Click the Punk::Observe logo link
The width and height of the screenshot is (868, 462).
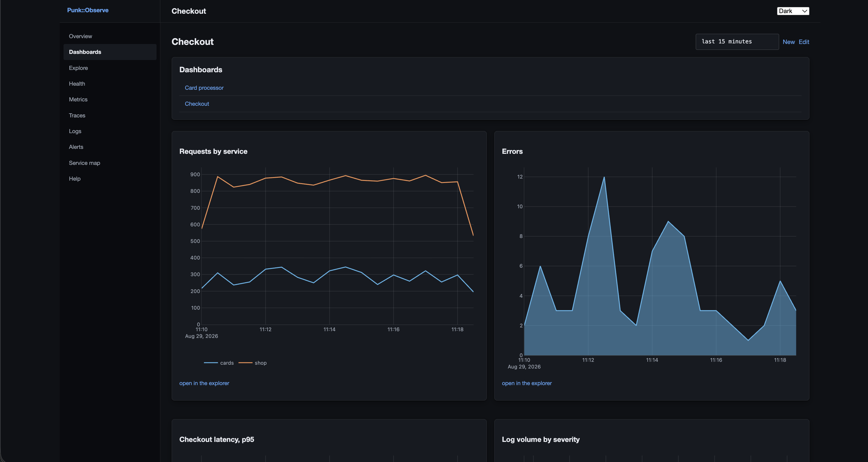coord(88,10)
